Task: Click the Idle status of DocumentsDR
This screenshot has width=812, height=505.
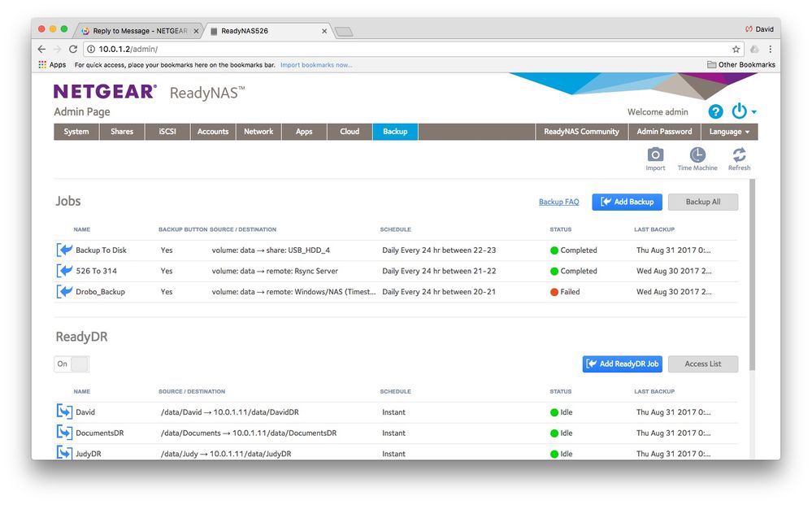Action: pyautogui.click(x=562, y=433)
